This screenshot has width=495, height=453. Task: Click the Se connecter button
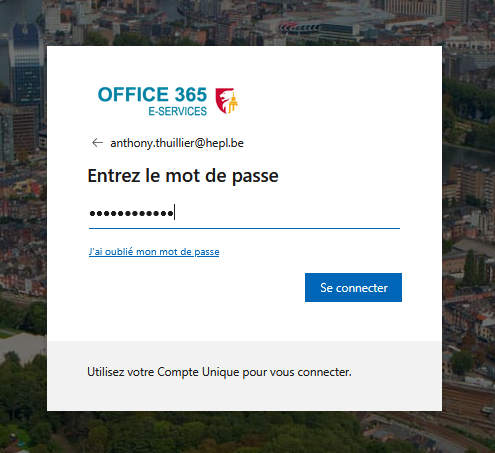pyautogui.click(x=353, y=287)
